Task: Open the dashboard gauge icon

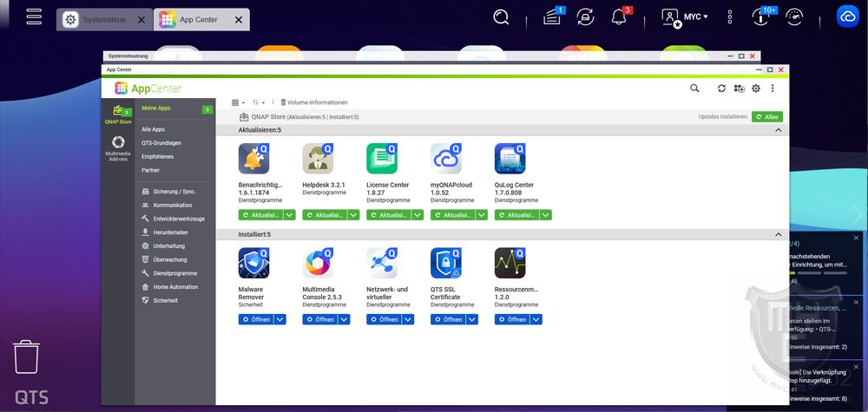Action: (x=794, y=16)
